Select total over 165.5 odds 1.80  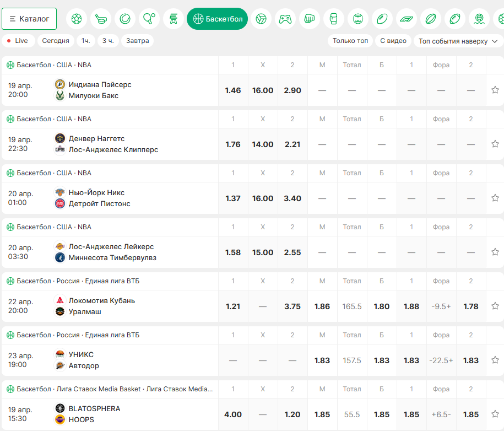(382, 306)
